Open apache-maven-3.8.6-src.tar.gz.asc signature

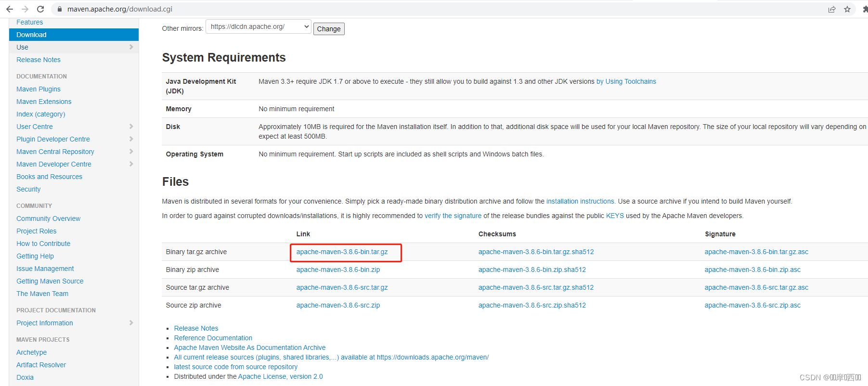click(x=756, y=287)
